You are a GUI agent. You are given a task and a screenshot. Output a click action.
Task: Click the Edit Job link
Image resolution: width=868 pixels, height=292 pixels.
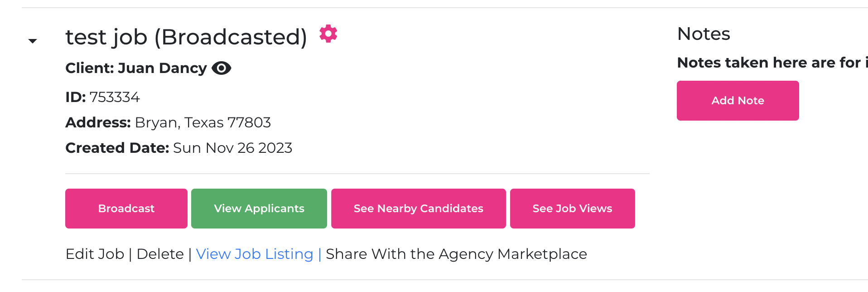pos(95,254)
